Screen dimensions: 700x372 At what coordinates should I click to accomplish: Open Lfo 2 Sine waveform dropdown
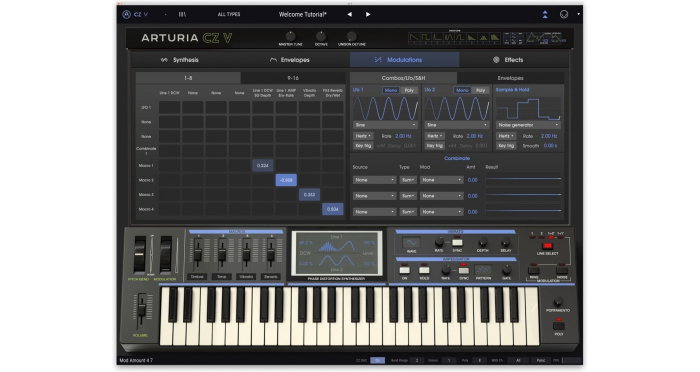pyautogui.click(x=457, y=125)
